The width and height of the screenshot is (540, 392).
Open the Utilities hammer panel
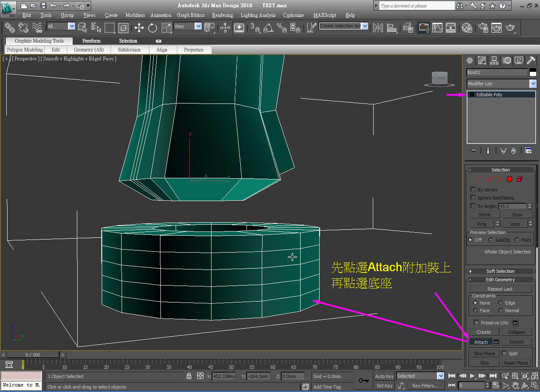(531, 60)
